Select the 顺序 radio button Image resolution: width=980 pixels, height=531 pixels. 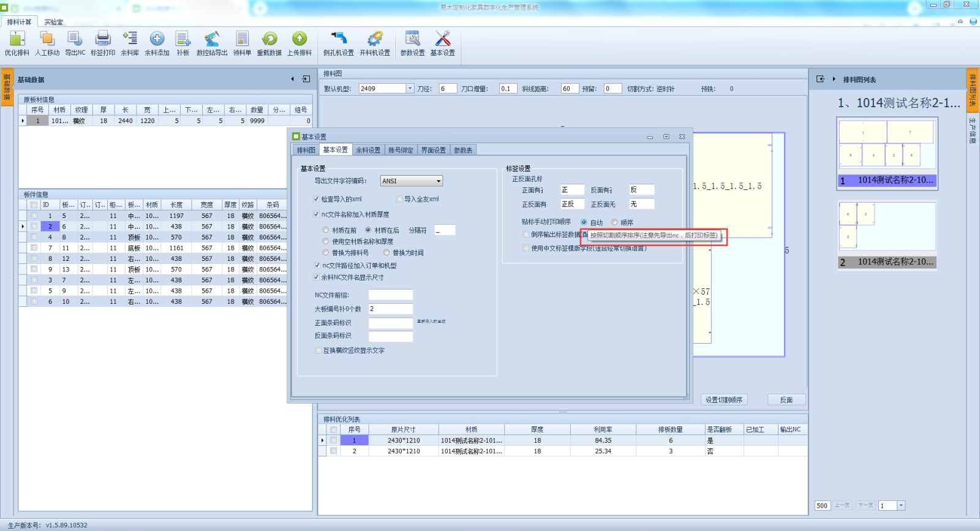click(x=614, y=222)
